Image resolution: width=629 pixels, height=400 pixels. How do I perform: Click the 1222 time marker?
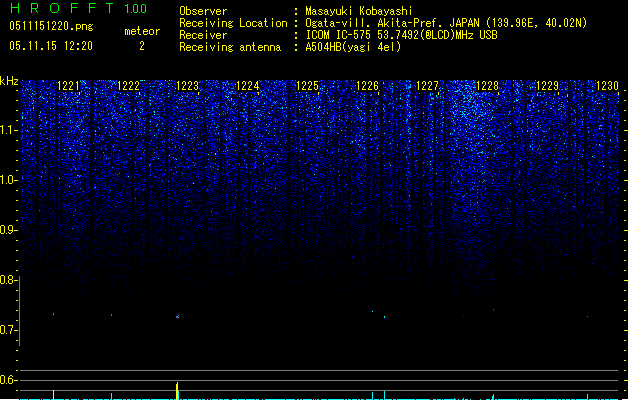128,86
